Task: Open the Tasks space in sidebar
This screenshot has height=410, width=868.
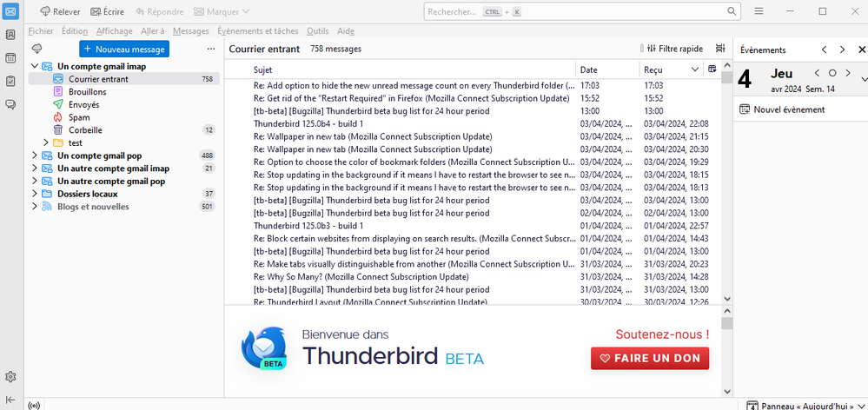Action: pyautogui.click(x=10, y=81)
